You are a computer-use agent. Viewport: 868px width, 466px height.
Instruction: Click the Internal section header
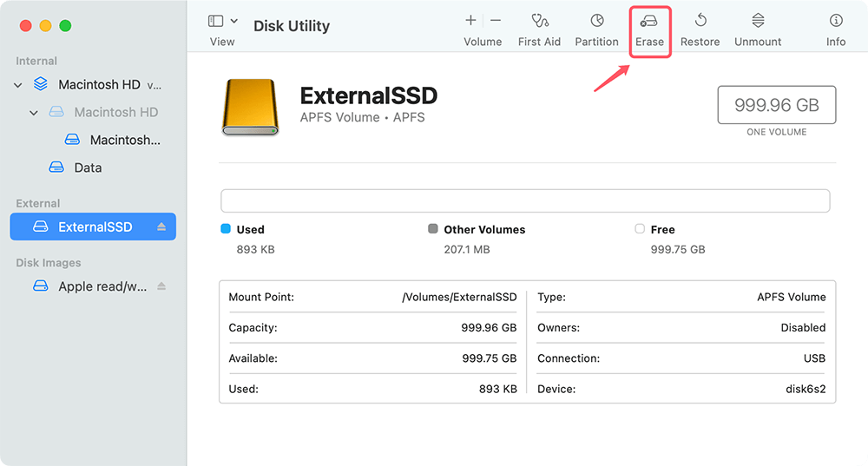[36, 61]
